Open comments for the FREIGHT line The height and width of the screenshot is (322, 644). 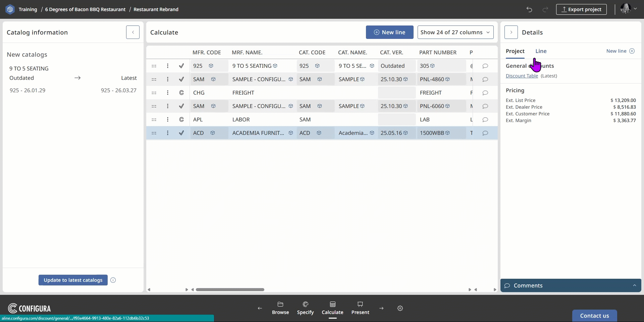point(485,93)
